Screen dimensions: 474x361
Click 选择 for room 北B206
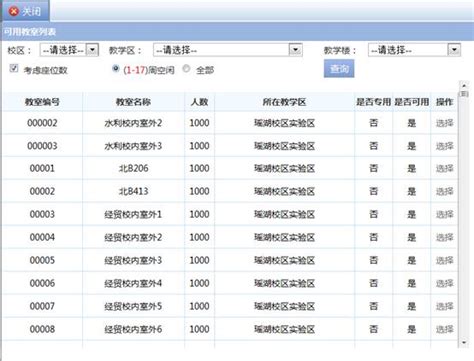444,168
